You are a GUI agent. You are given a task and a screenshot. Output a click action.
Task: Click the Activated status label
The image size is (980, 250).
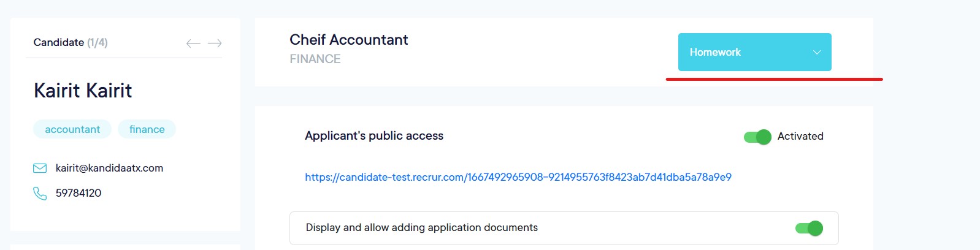click(x=800, y=136)
